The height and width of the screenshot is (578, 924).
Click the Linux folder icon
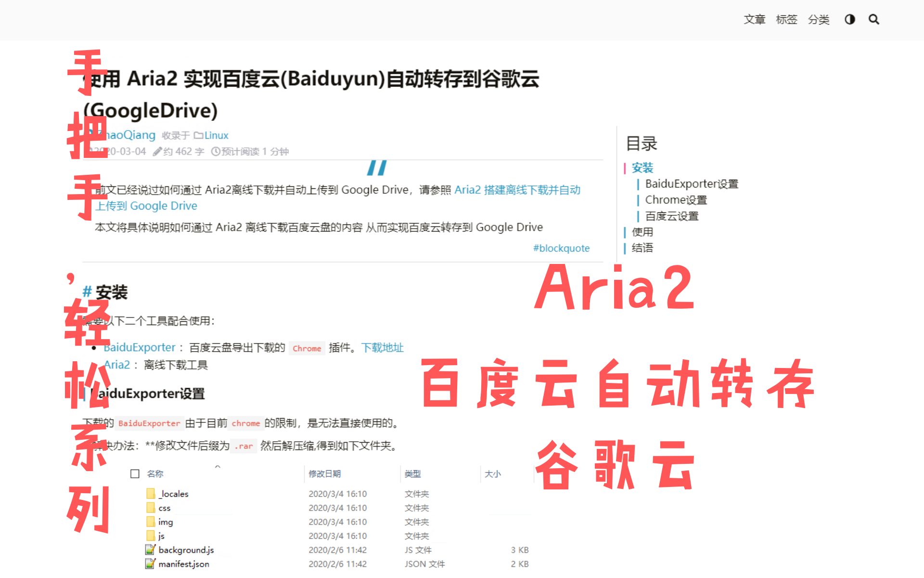coord(198,135)
